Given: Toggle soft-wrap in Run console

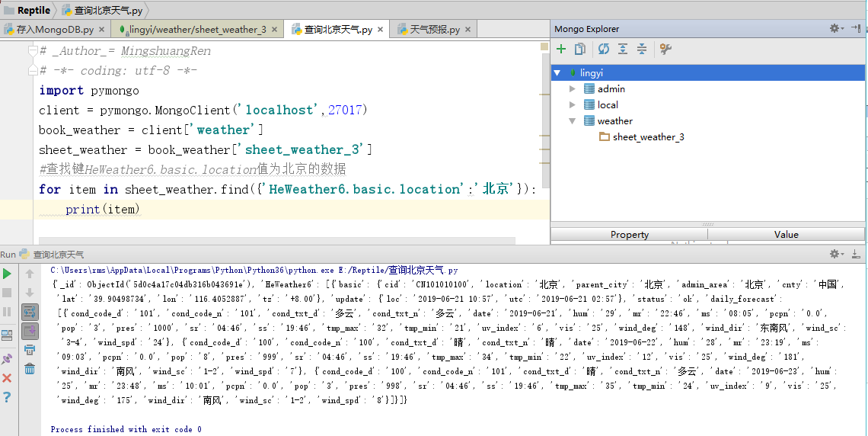Looking at the screenshot, I should coord(30,311).
